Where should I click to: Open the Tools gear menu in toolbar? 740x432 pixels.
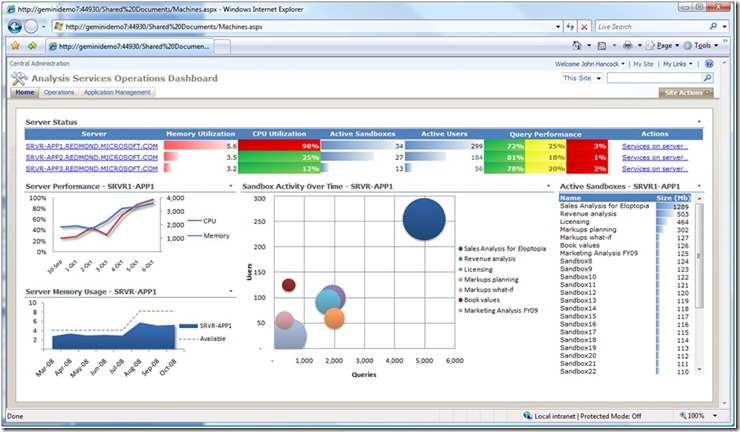click(x=701, y=45)
